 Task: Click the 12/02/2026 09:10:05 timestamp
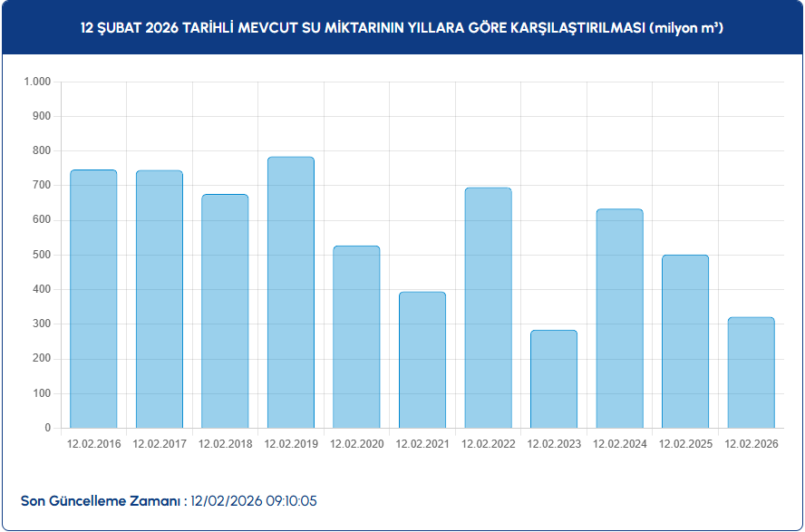[254, 501]
